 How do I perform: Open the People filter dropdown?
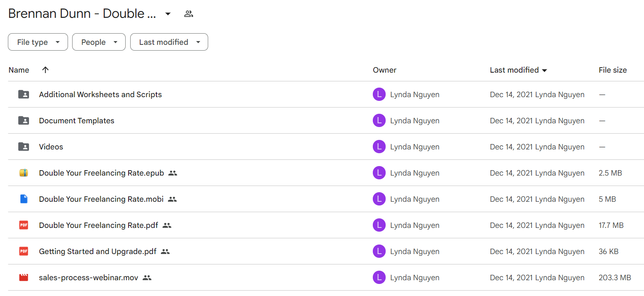point(99,42)
